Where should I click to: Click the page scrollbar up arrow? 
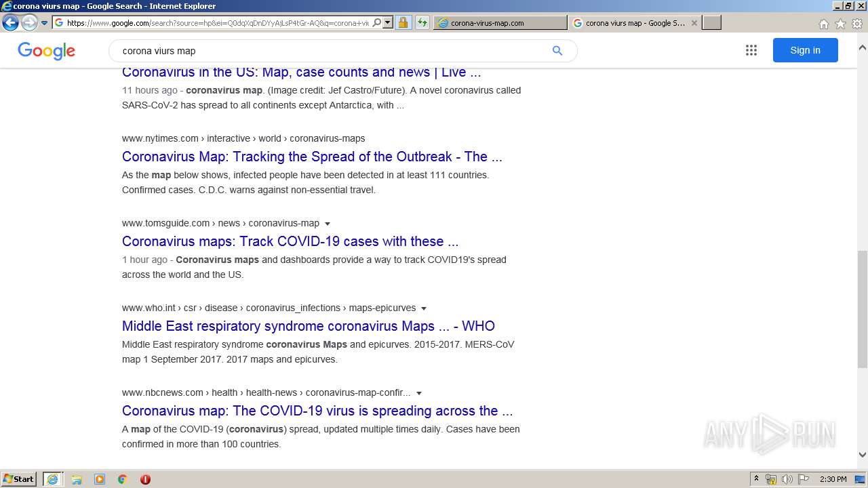[863, 48]
